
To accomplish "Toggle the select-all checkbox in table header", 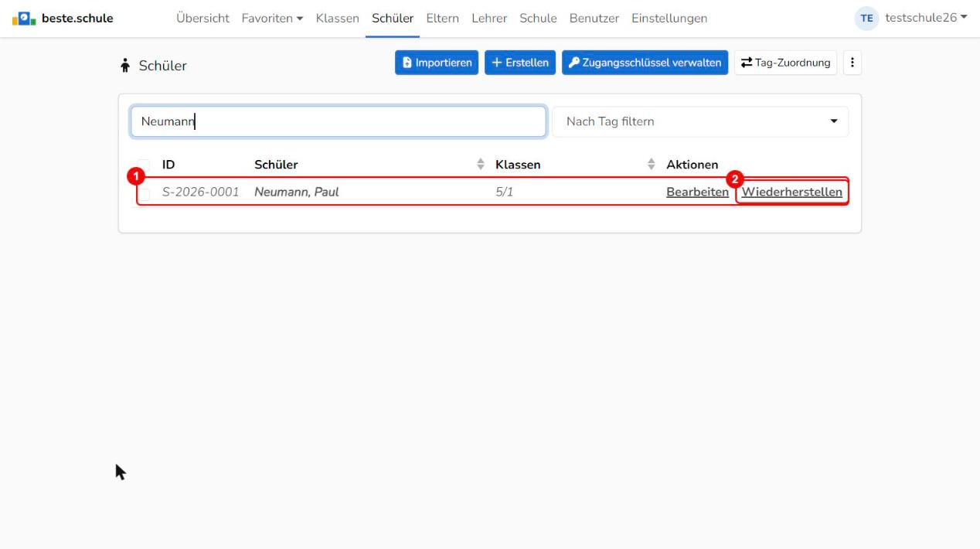I will coord(144,165).
